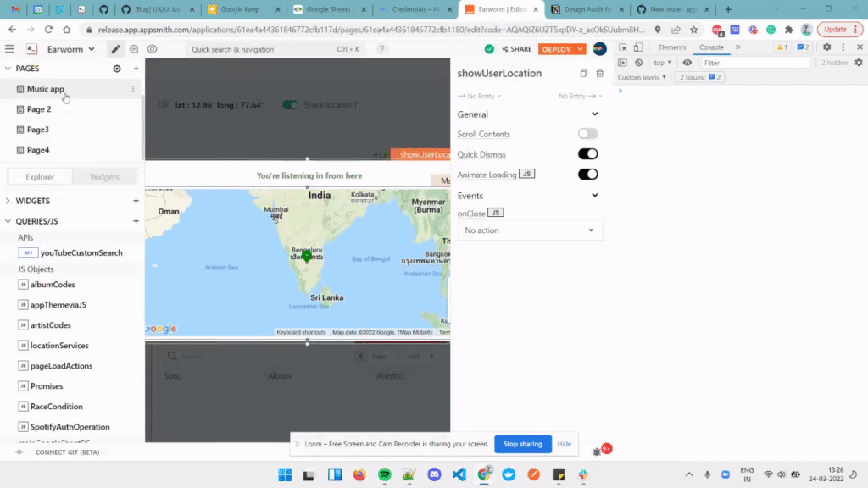Open the user profile avatar

(x=599, y=49)
